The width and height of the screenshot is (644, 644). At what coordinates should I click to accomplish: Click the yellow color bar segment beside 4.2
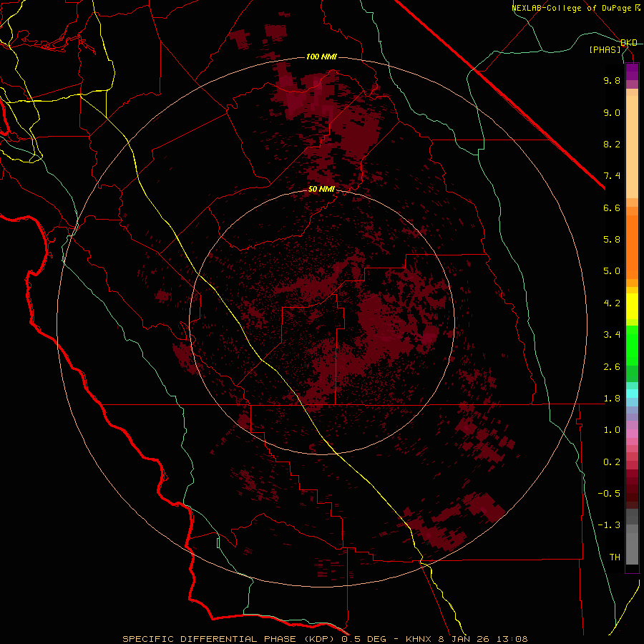(x=632, y=306)
